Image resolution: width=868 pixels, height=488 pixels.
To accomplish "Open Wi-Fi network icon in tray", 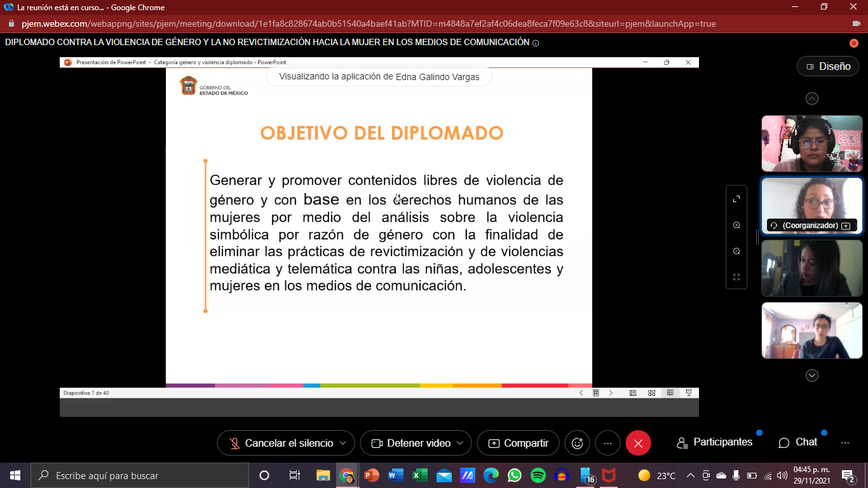I will (767, 475).
